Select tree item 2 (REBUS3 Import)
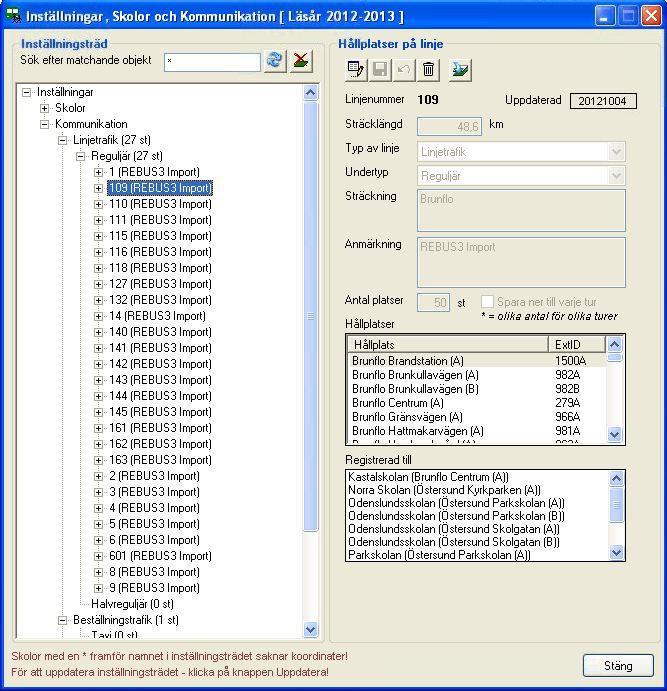 (154, 476)
